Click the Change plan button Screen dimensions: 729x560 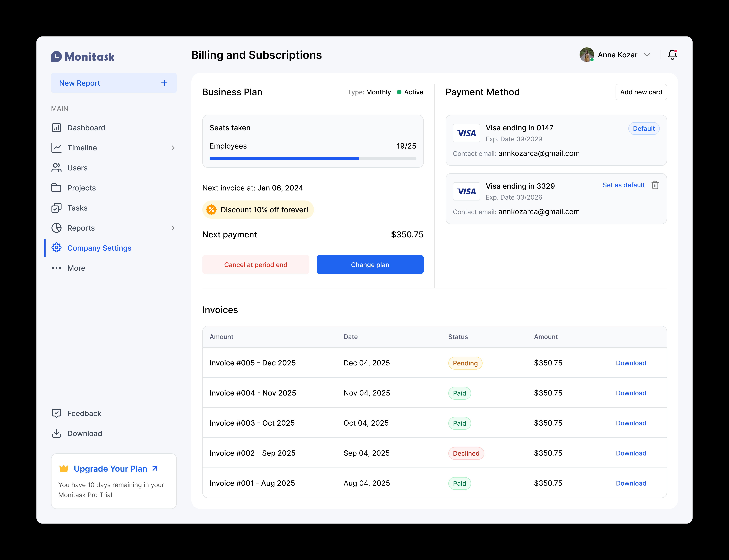pyautogui.click(x=370, y=264)
